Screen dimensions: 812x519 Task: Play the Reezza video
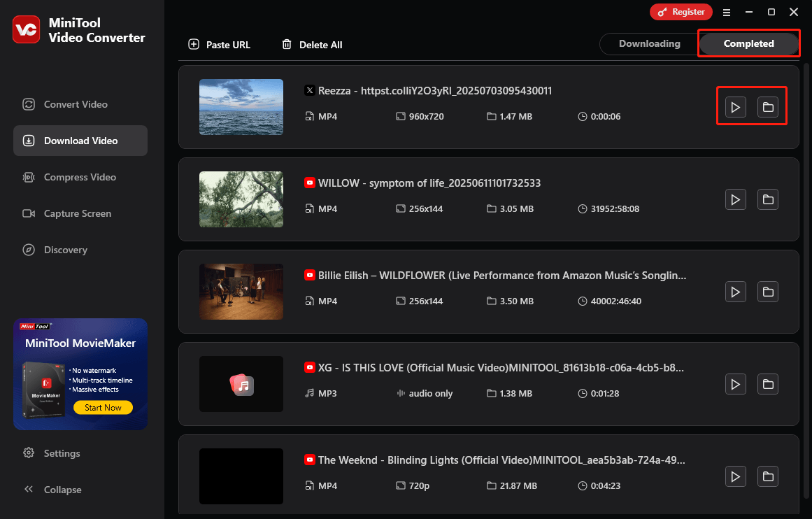pyautogui.click(x=735, y=107)
